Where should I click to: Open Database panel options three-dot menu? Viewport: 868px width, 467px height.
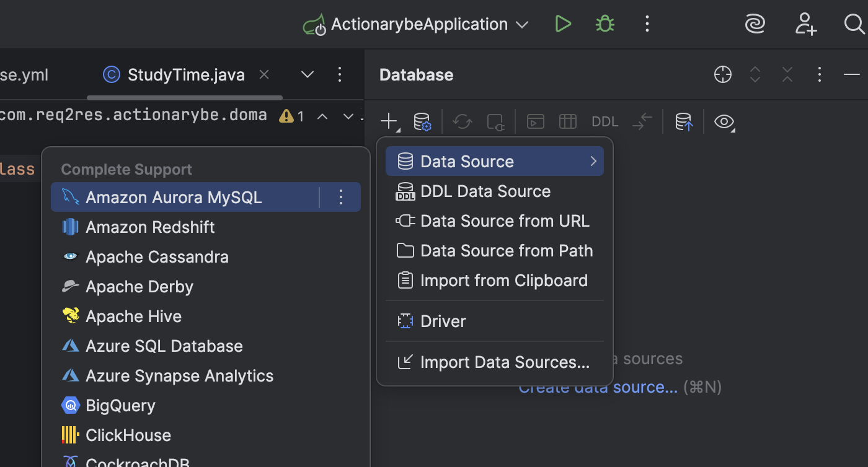(820, 75)
